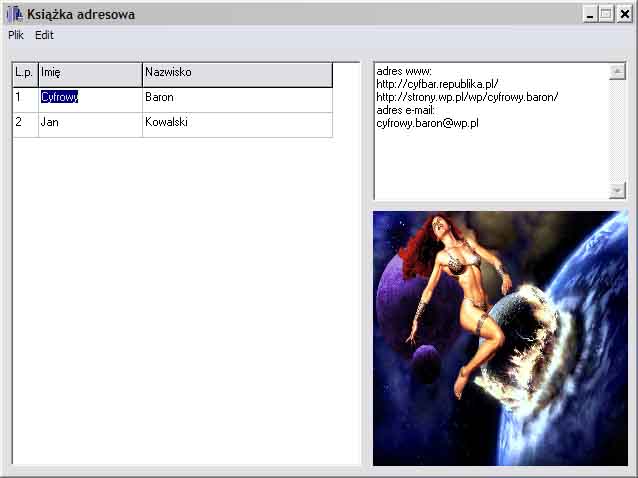Select the Kowalski surname cell
Image resolution: width=638 pixels, height=478 pixels.
click(238, 124)
